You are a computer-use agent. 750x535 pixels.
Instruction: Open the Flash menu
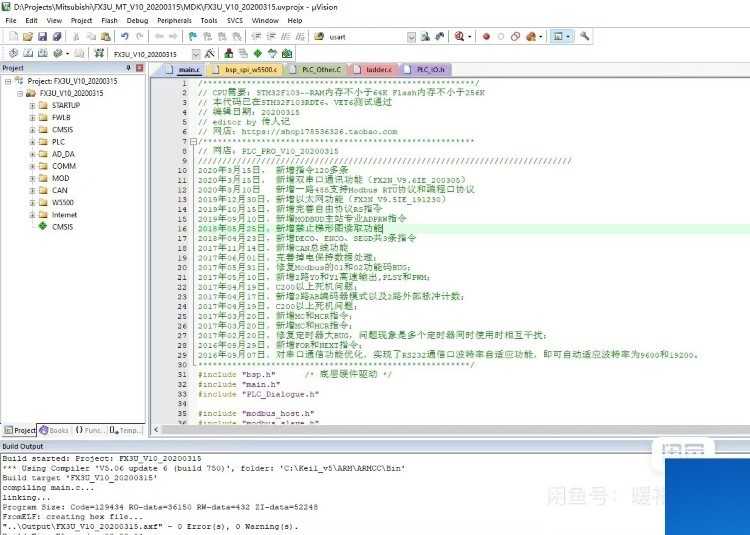[x=109, y=21]
